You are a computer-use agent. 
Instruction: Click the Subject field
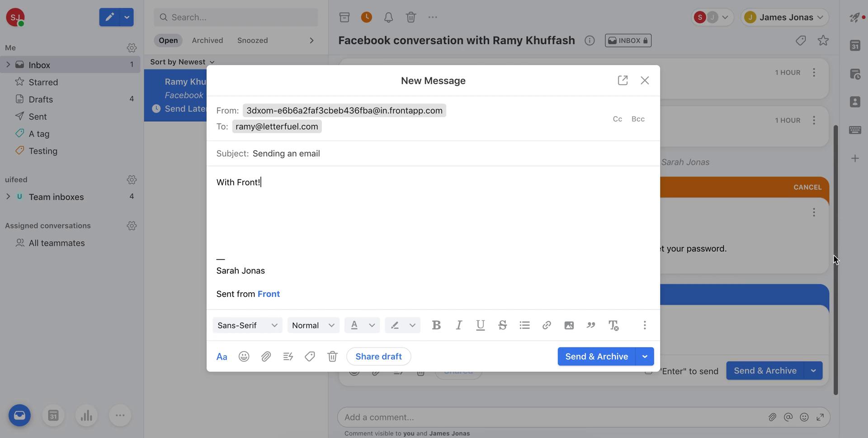433,153
